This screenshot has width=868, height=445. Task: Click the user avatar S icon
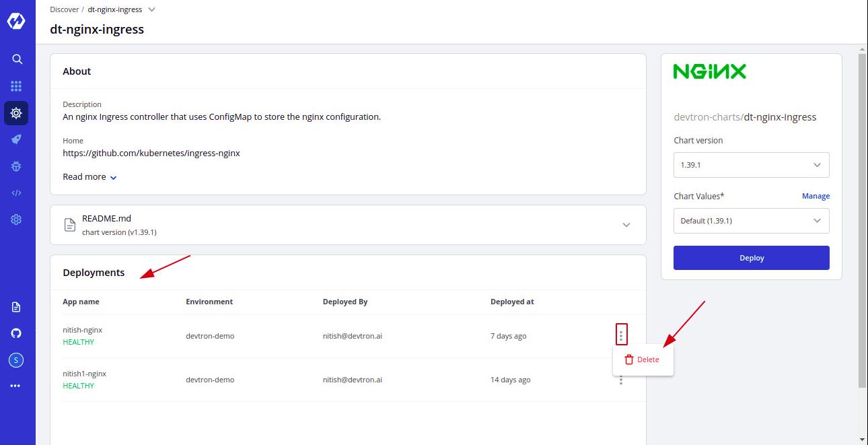[x=16, y=360]
